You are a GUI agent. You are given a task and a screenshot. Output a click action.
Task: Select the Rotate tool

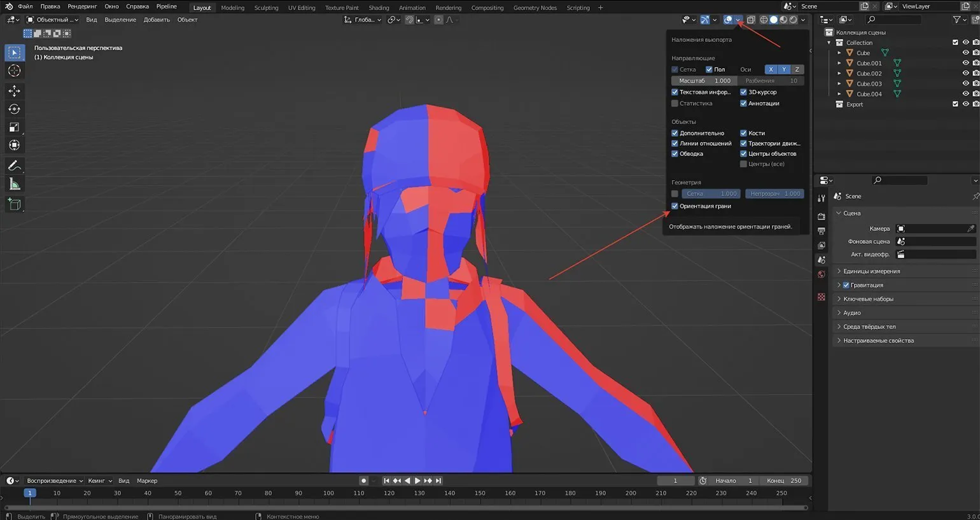click(x=14, y=109)
